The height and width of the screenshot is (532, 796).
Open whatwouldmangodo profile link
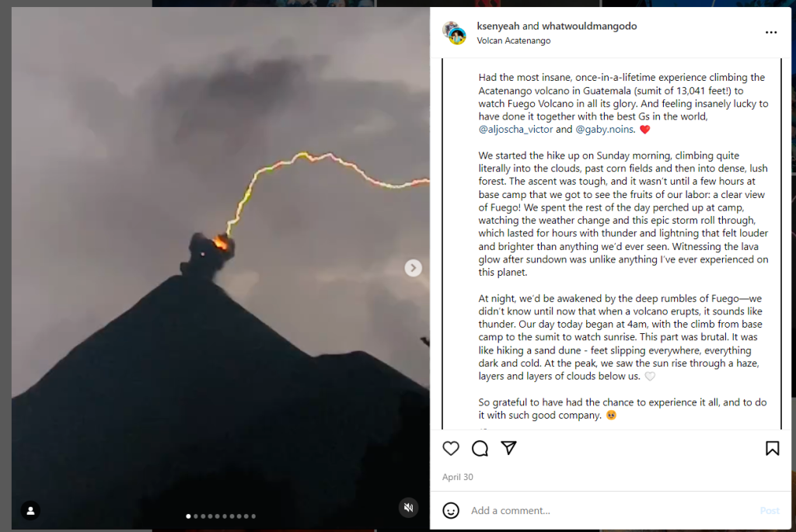[589, 26]
